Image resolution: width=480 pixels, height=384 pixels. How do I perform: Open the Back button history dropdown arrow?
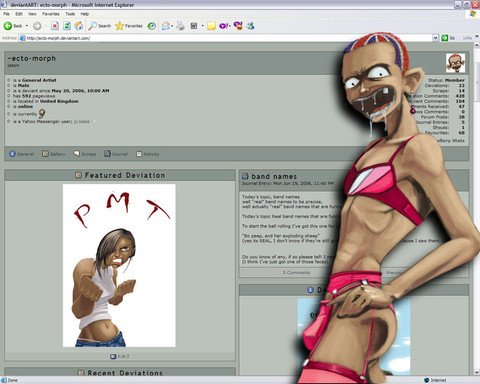pos(27,26)
